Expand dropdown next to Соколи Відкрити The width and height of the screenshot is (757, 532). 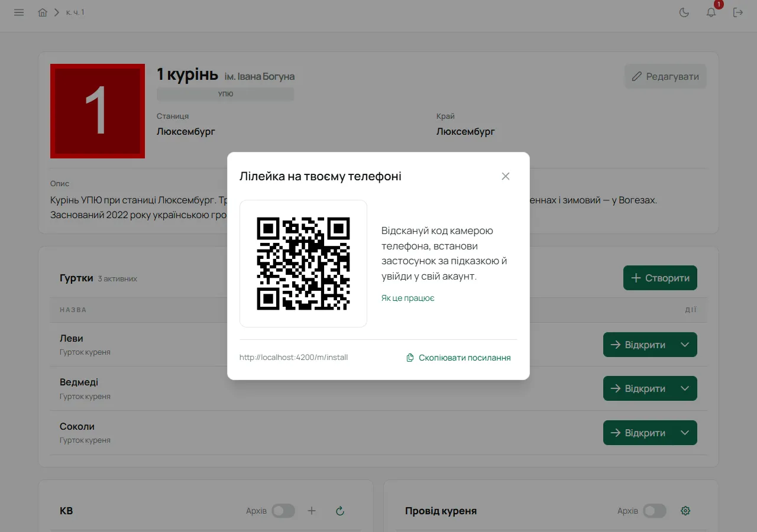685,433
